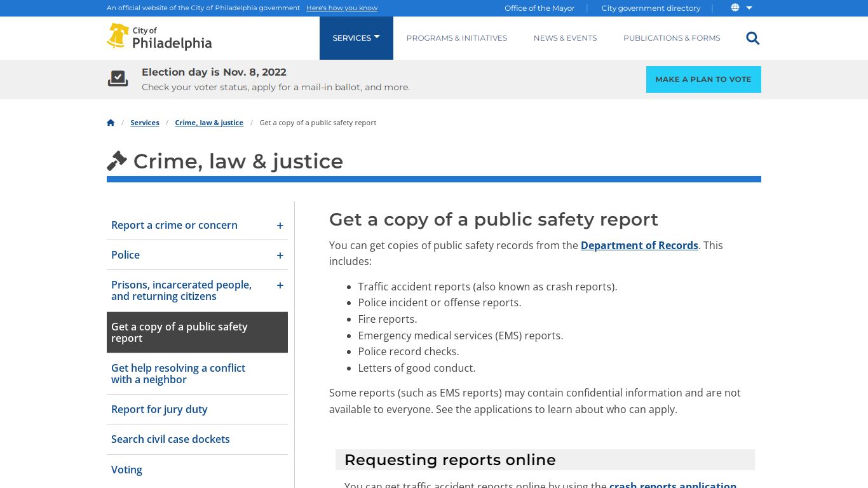Click the Letters of good conduct item
This screenshot has width=868, height=488.
tap(417, 368)
